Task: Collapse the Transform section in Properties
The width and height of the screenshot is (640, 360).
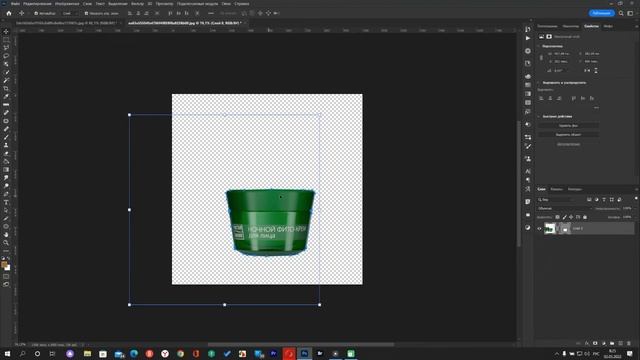Action: click(x=539, y=46)
